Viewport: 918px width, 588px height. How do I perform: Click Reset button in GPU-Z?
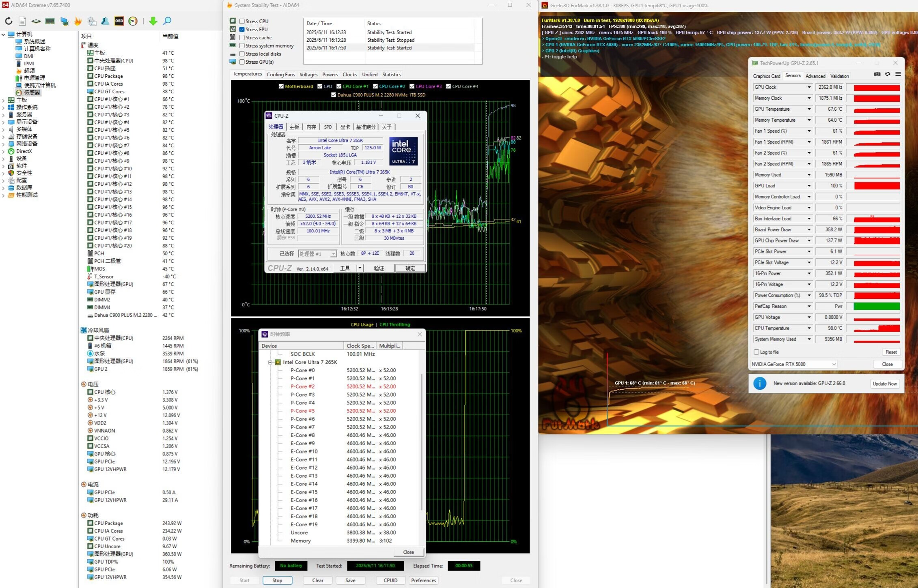click(x=891, y=352)
